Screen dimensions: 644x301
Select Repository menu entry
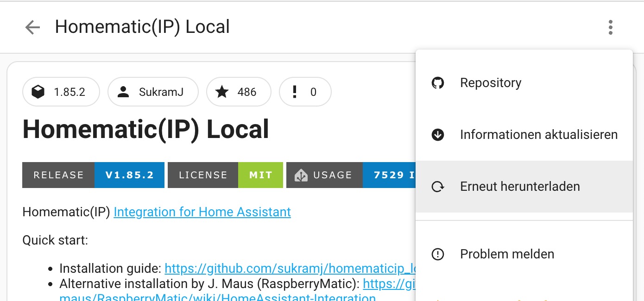point(524,83)
